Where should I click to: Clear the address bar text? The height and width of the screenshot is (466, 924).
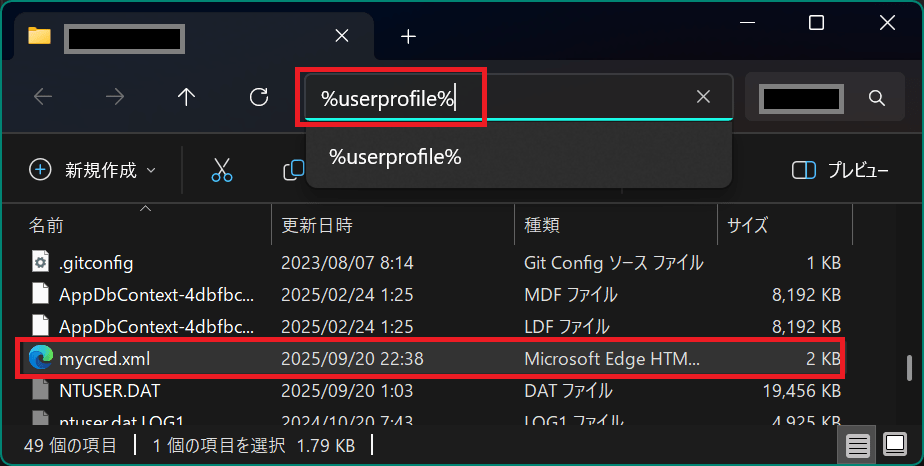click(704, 97)
